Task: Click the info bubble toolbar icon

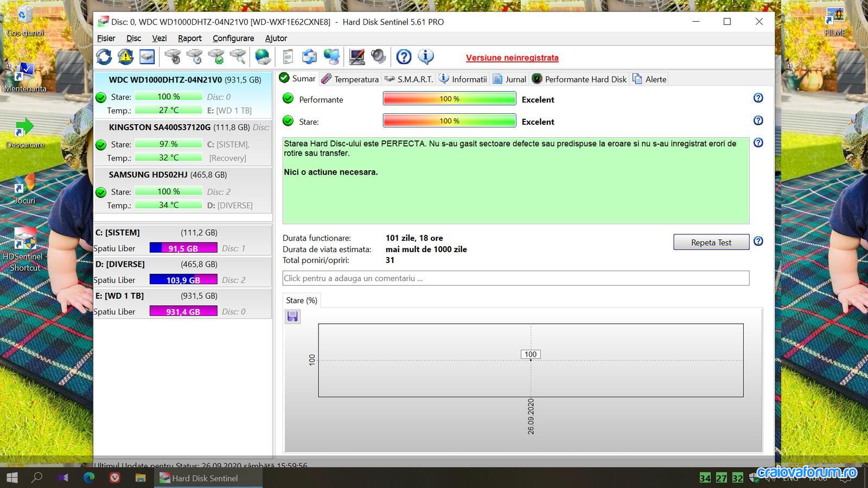Action: click(426, 57)
